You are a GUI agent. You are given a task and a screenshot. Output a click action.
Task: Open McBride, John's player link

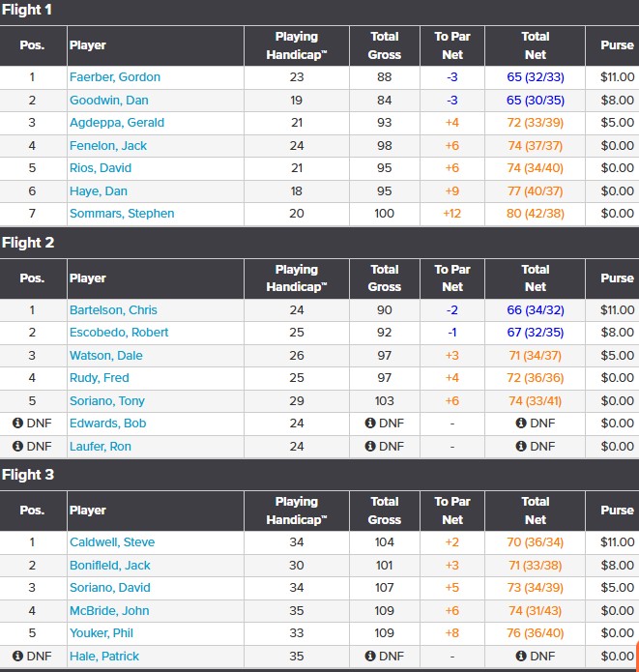coord(108,611)
